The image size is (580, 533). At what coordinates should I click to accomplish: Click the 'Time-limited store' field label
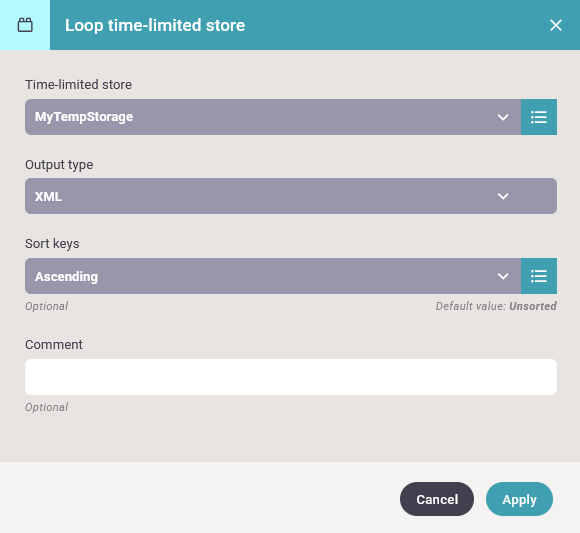[78, 84]
